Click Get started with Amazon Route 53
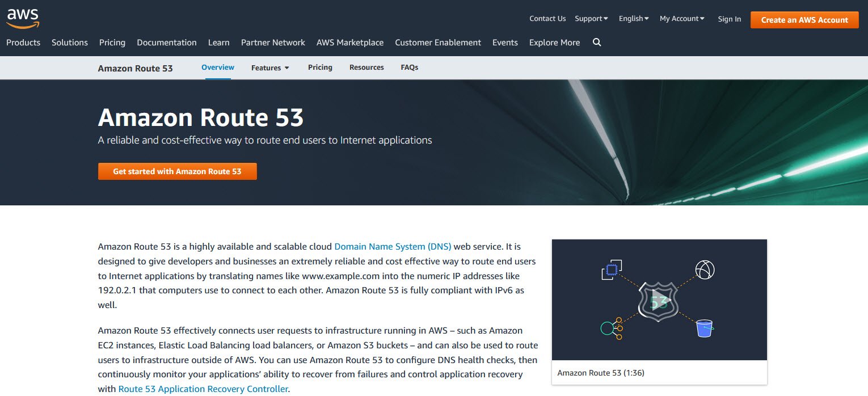The height and width of the screenshot is (396, 868). [x=178, y=171]
